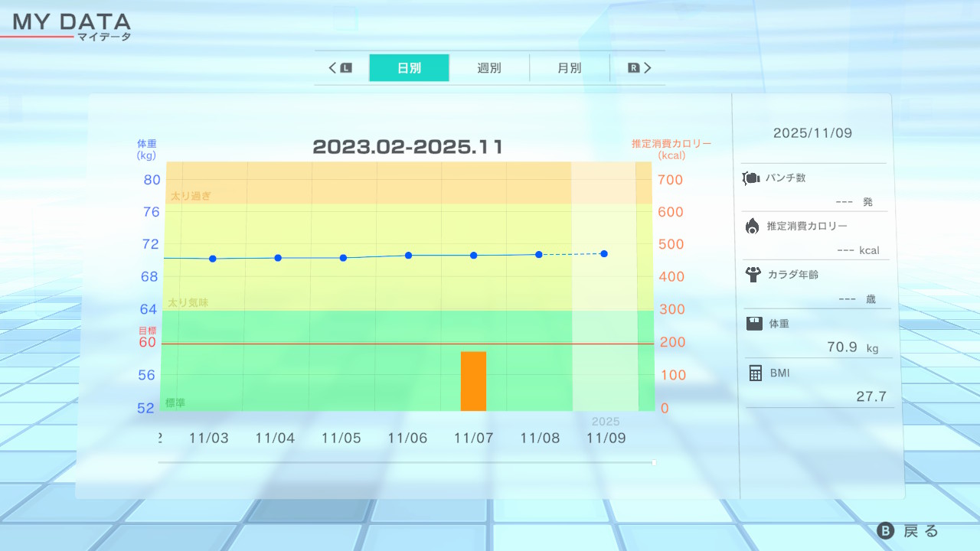Go to previous tab with left chevron

coord(333,68)
